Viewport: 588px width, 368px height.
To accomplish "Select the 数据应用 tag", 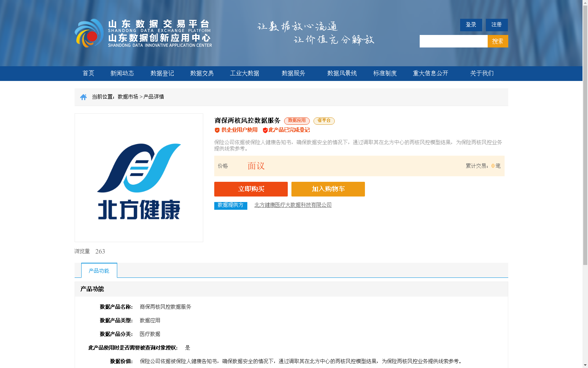I will 297,121.
